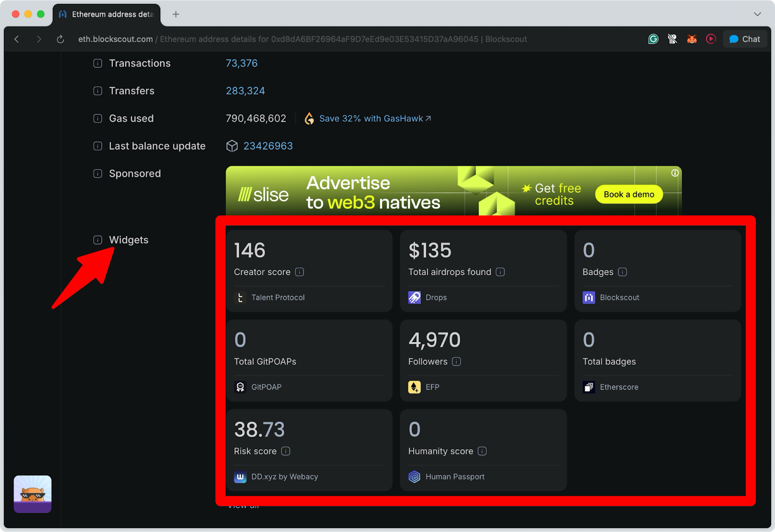Click the Book a demo button
Viewport: 775px width, 532px height.
point(628,194)
